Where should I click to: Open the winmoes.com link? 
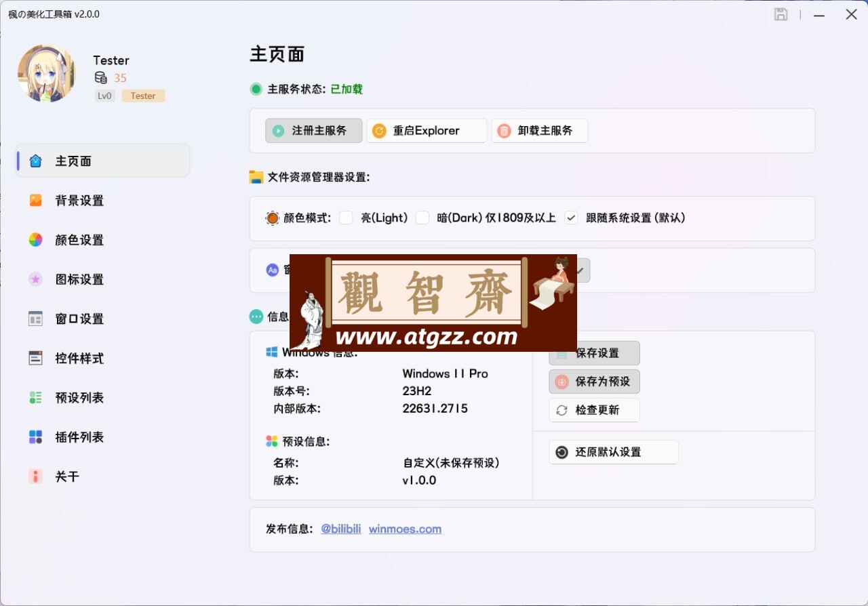[405, 529]
